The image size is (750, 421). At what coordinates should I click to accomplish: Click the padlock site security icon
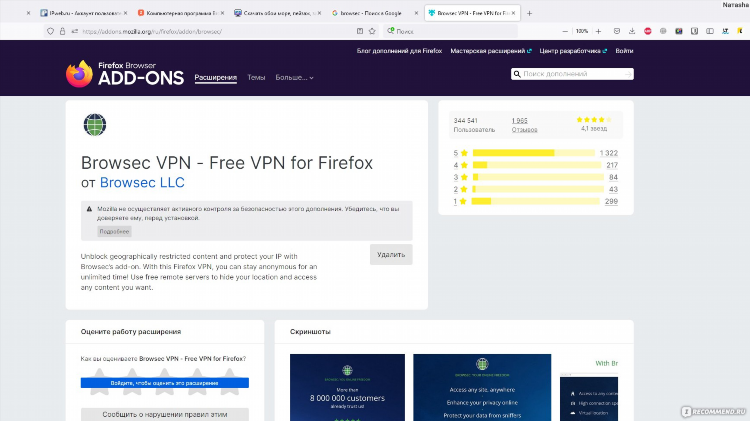62,31
